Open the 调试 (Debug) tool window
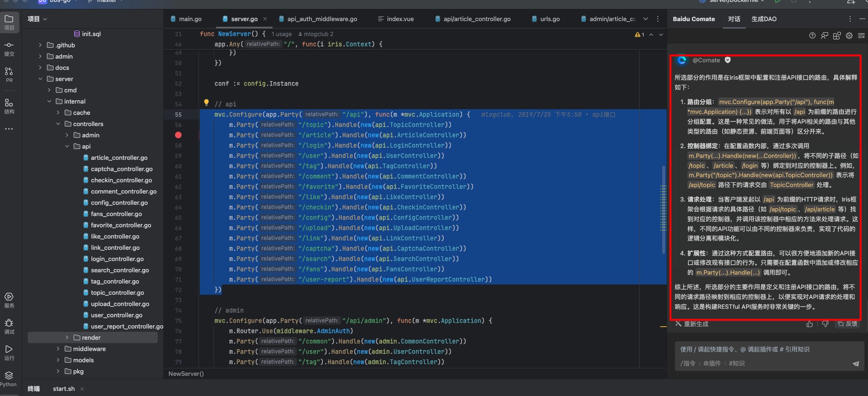 [x=9, y=326]
